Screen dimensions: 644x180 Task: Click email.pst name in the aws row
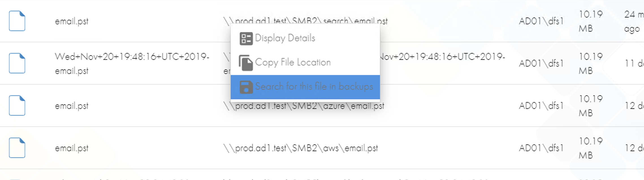(72, 148)
